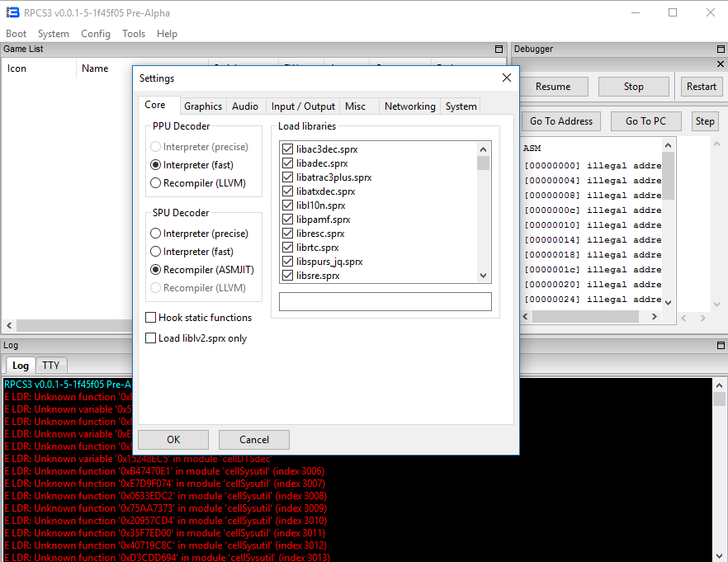Open the Config menu

[96, 34]
